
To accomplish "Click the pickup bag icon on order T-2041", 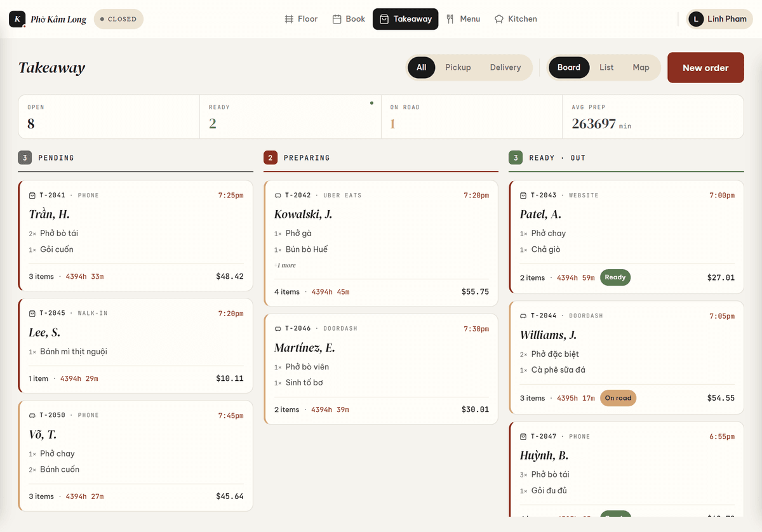I will coord(32,196).
